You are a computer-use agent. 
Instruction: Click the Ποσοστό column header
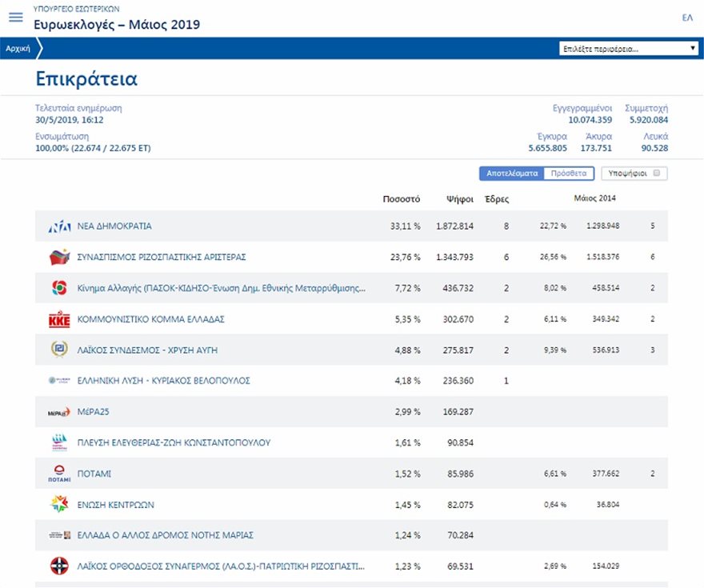pyautogui.click(x=402, y=198)
